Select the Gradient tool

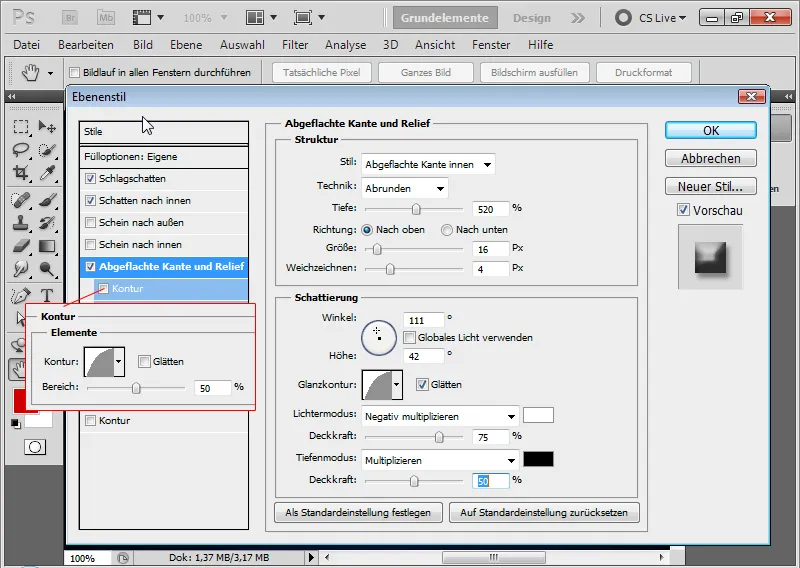click(47, 246)
